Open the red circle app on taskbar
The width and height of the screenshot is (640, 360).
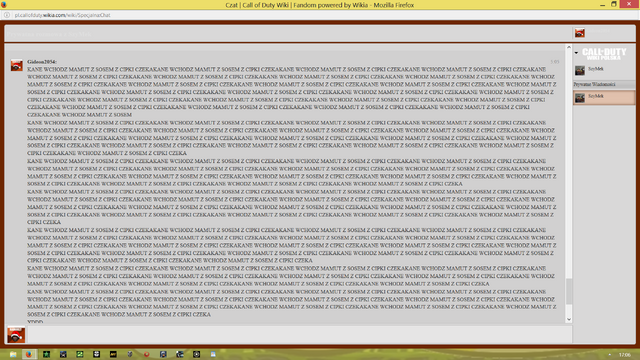(146, 354)
